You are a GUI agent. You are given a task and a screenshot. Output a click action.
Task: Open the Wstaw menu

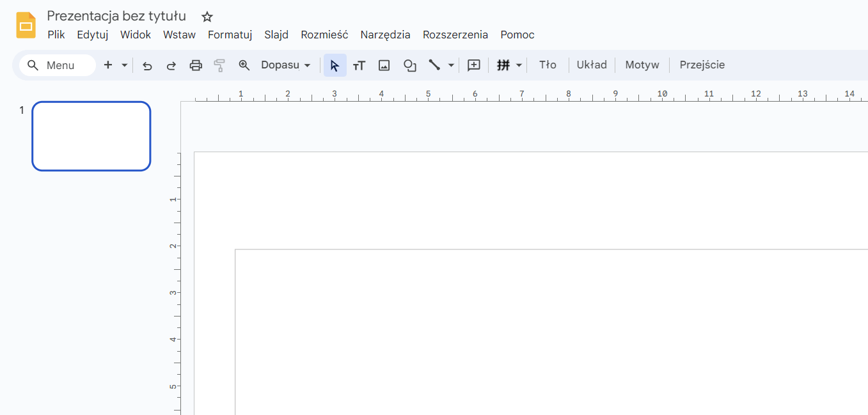click(x=179, y=35)
